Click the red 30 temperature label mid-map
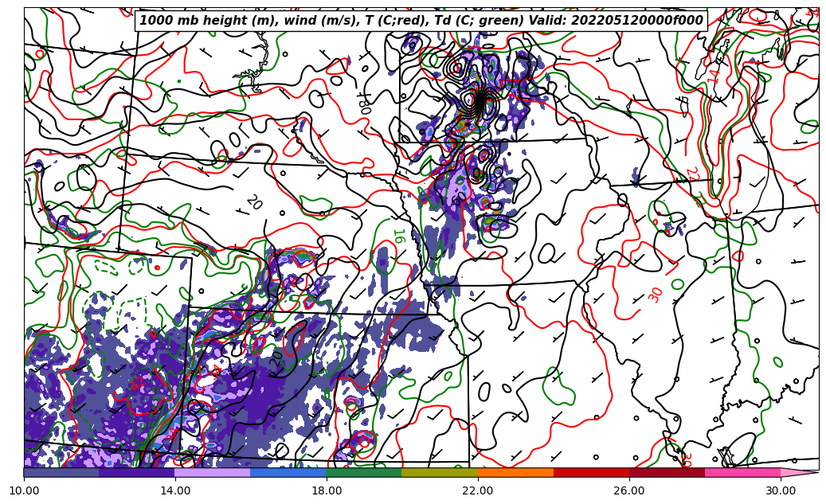 [x=656, y=295]
